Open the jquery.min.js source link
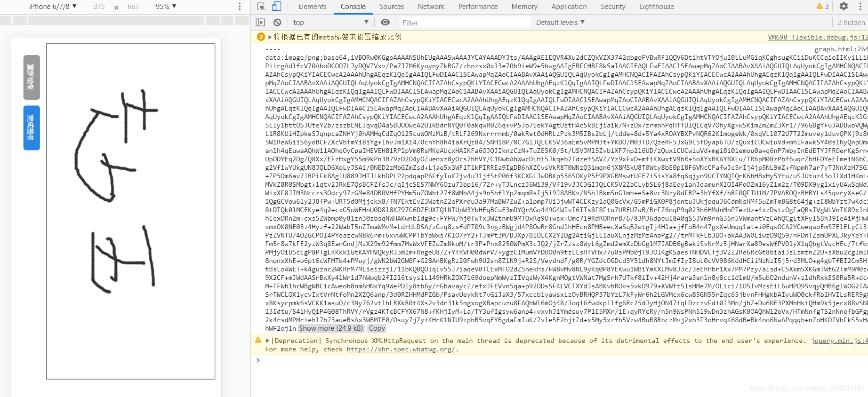868x397 pixels. coord(839,341)
